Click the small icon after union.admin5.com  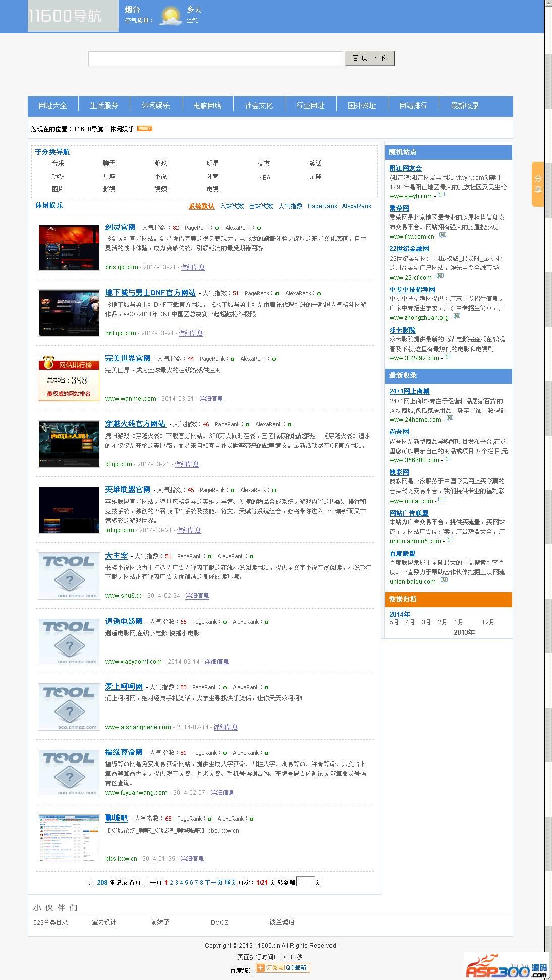450,539
